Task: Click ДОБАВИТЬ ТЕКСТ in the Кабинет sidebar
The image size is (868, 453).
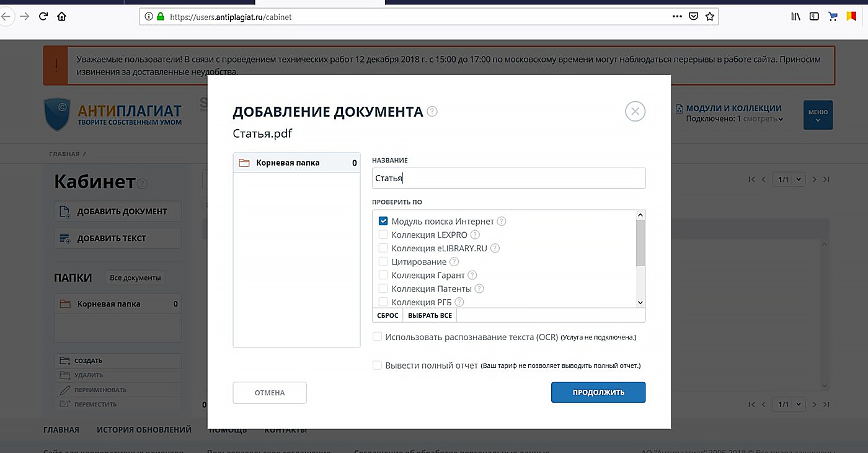Action: pyautogui.click(x=118, y=238)
